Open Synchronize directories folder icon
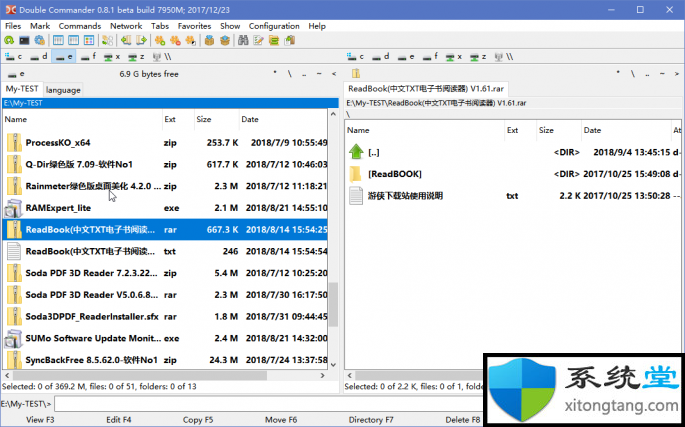Screen dimensions: 685x427 tap(274, 41)
